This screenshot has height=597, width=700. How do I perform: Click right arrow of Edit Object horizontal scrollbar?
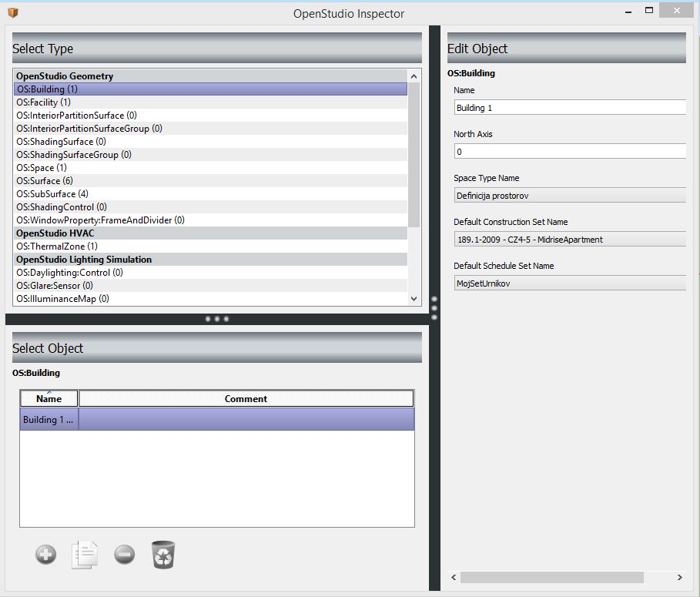tap(679, 577)
